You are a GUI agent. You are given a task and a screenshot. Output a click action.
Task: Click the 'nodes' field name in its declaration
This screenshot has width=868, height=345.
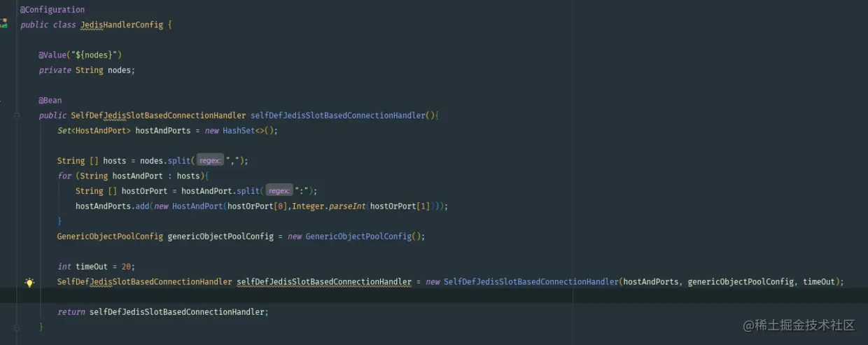(x=119, y=71)
